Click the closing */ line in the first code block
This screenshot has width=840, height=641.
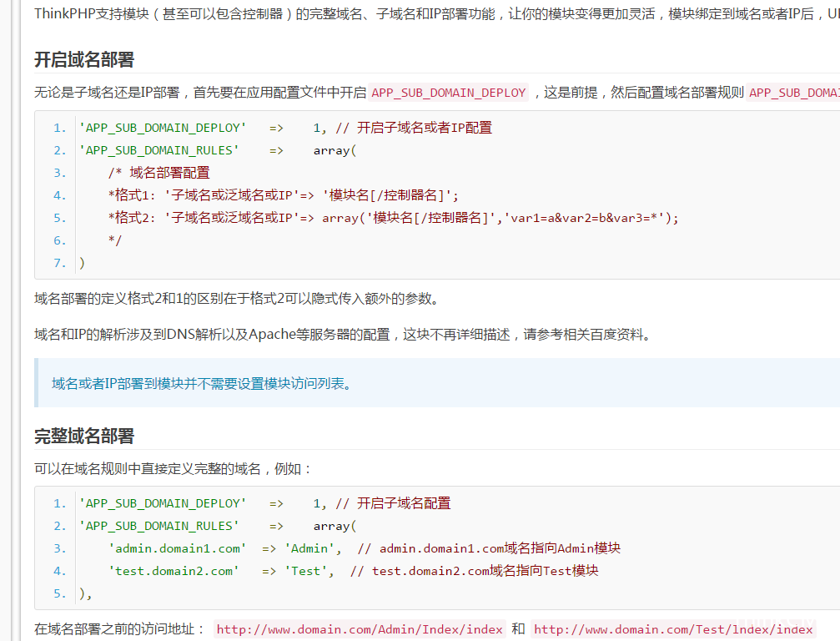pyautogui.click(x=115, y=240)
